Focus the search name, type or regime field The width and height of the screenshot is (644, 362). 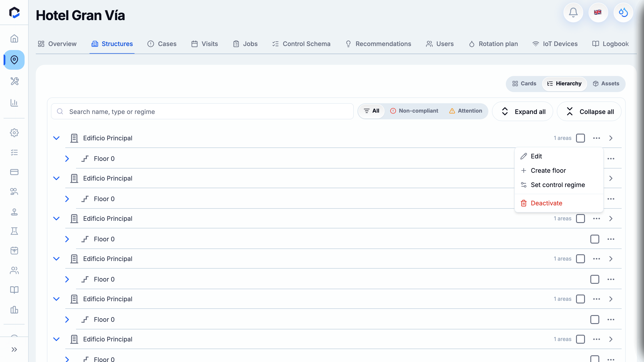click(x=202, y=112)
